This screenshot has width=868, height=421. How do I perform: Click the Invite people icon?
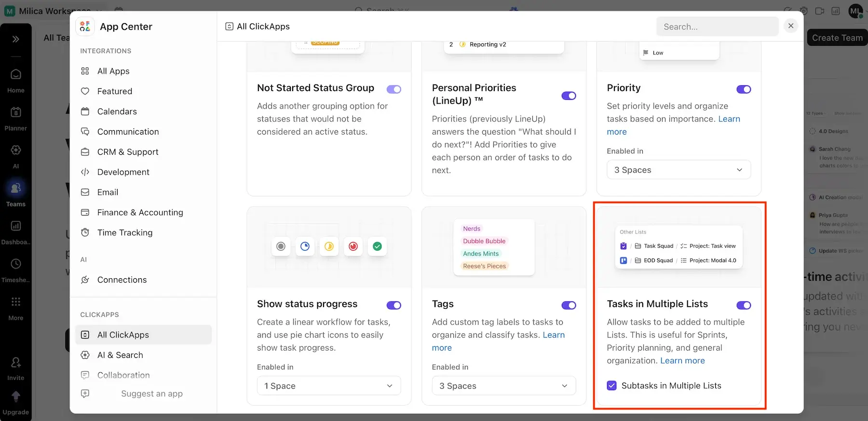tap(16, 362)
